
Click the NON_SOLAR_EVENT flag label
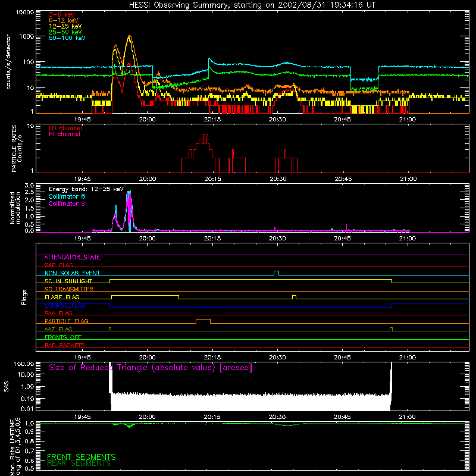coord(72,273)
